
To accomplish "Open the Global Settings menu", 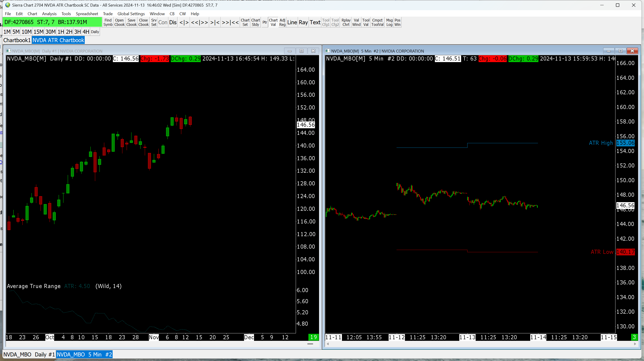I will pos(131,14).
